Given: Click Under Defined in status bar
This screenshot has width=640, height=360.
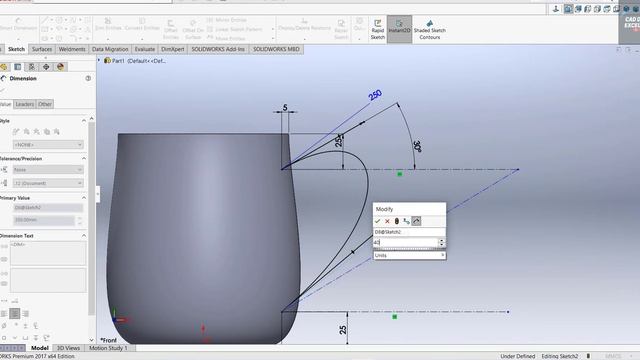Looking at the screenshot, I should (518, 356).
